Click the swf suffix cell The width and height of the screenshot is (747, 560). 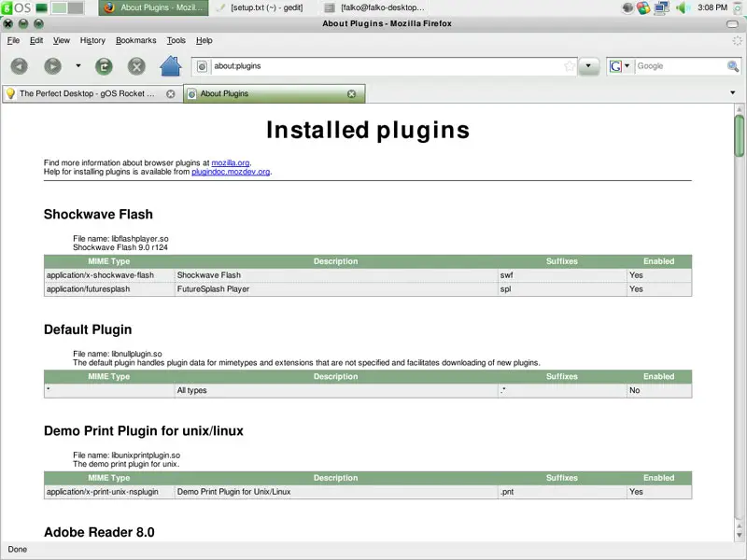click(562, 275)
